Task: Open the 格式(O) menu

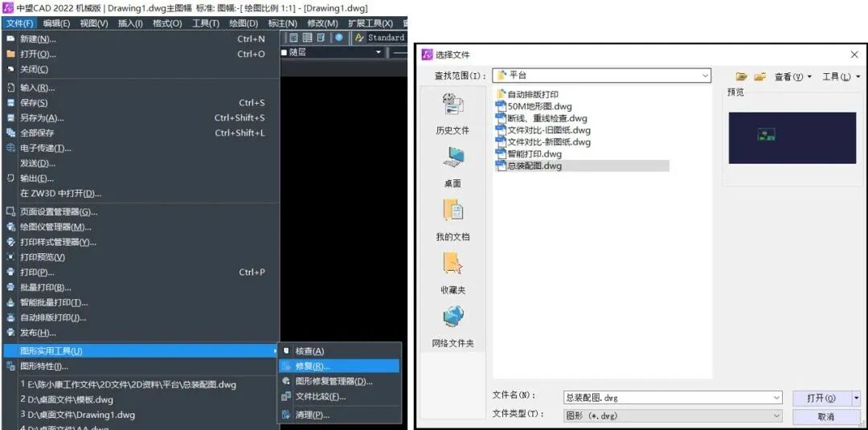Action: coord(166,23)
